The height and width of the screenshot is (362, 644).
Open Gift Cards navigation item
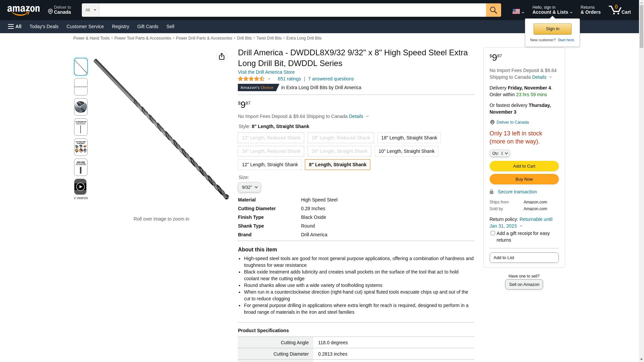(x=148, y=26)
